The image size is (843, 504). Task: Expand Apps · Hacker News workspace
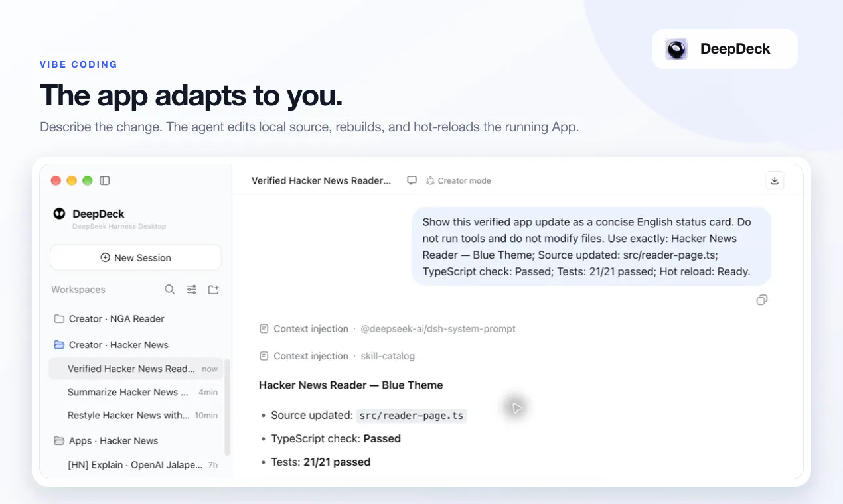(136, 441)
